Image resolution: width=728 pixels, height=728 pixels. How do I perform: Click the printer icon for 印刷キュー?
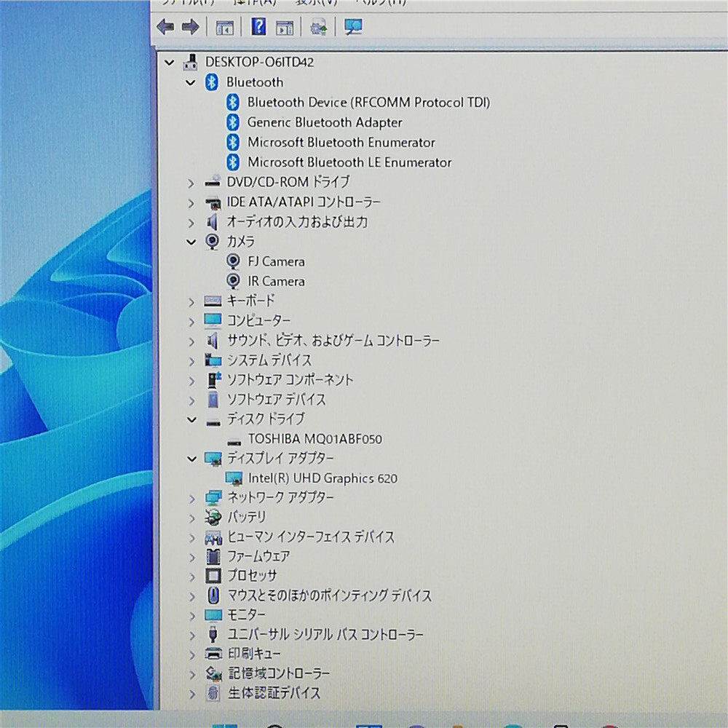coord(213,654)
